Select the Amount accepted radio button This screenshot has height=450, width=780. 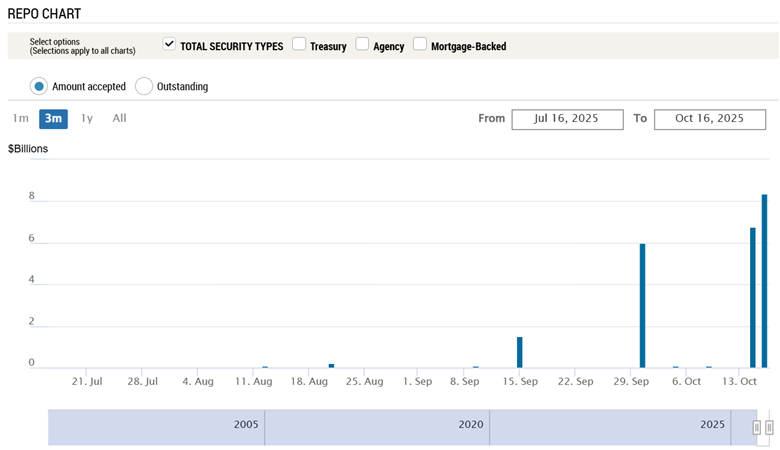tap(39, 86)
